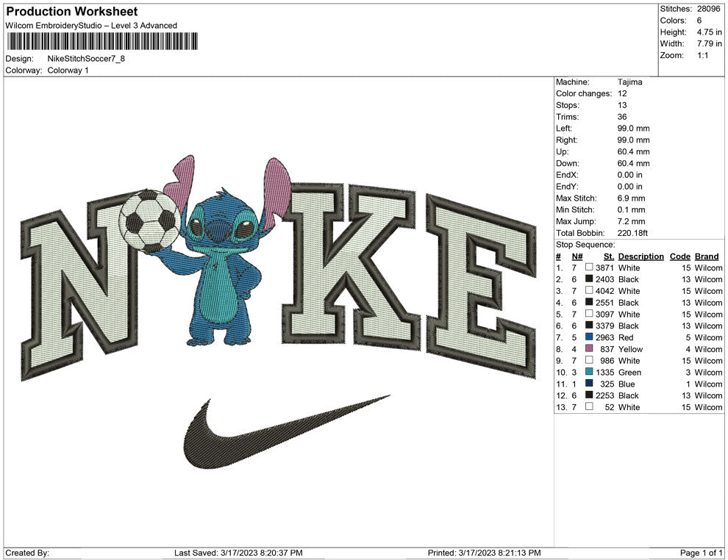Click the Stitches value '28096'
Viewport: 728px width, 560px height.
(x=708, y=9)
